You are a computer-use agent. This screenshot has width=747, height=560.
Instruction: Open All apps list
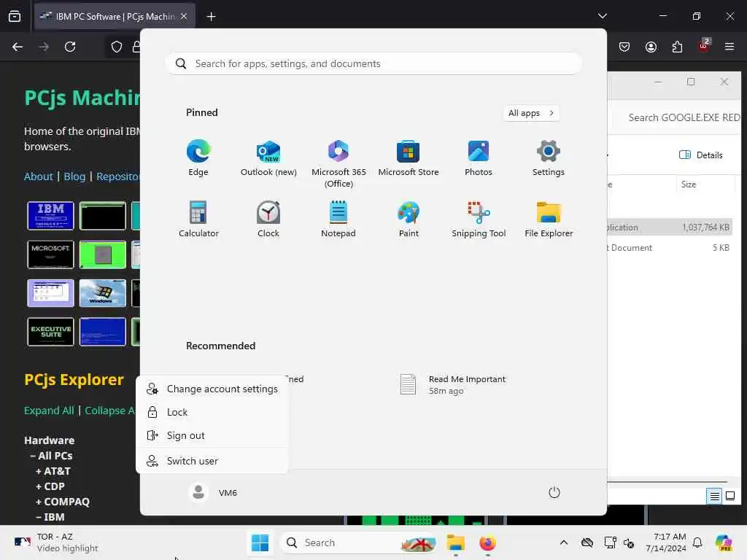tap(531, 113)
